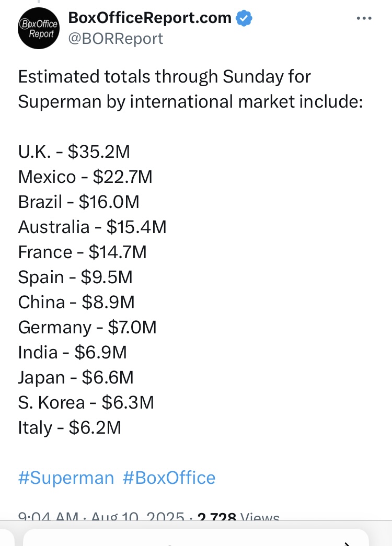Viewport: 392px width, 546px height.
Task: Select the Brazil - $16.0M line
Action: click(x=79, y=202)
